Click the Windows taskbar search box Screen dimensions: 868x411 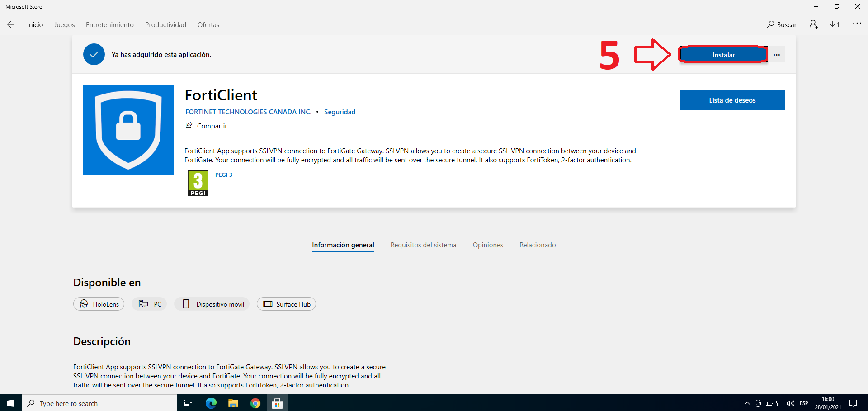click(x=99, y=403)
